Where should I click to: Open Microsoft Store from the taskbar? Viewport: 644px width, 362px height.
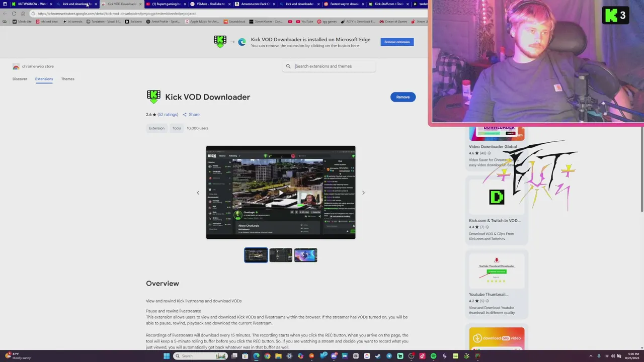[245, 356]
